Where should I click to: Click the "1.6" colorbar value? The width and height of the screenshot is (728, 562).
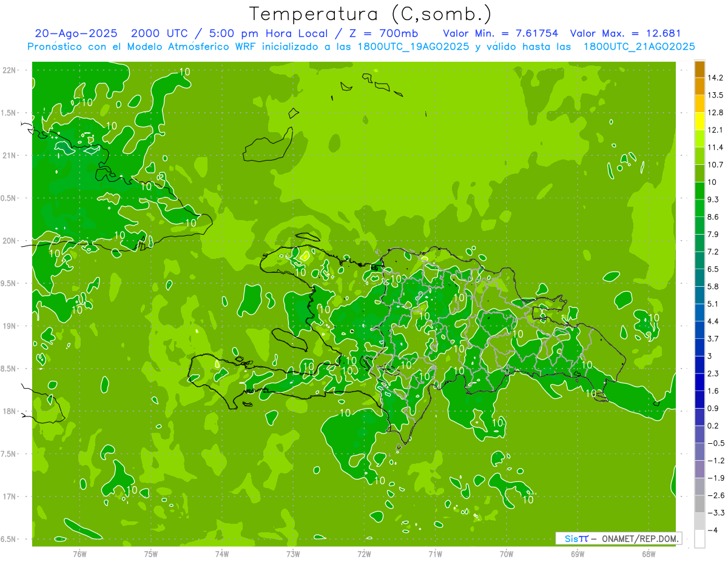coord(714,391)
